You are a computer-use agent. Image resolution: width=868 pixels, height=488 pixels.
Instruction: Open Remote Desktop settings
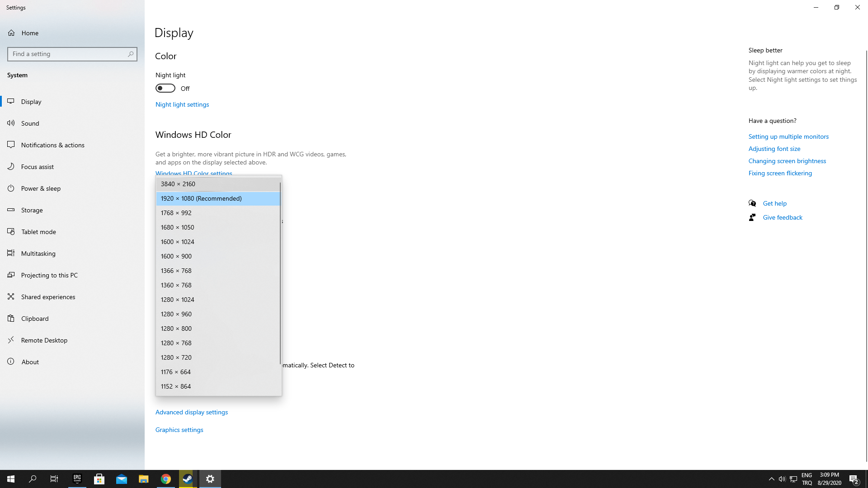pyautogui.click(x=44, y=340)
